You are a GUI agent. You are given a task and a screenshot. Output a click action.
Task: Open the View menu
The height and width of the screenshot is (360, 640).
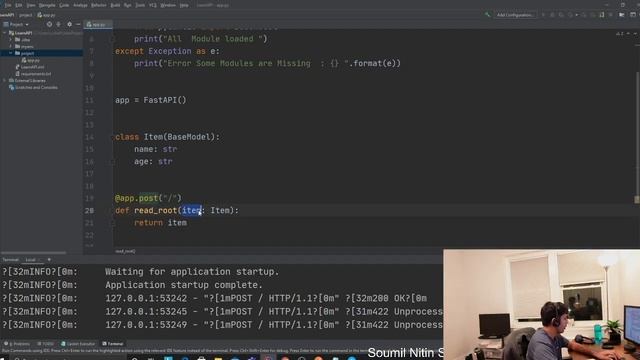pos(31,5)
